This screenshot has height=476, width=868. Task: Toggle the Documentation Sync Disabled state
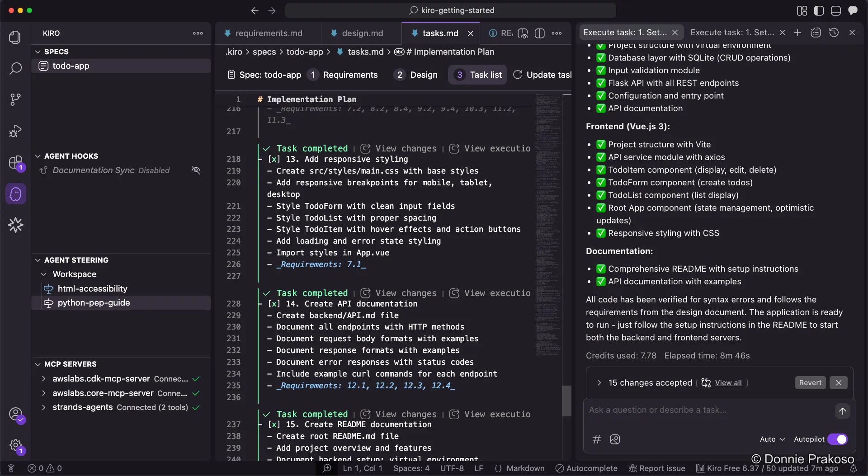pos(154,170)
